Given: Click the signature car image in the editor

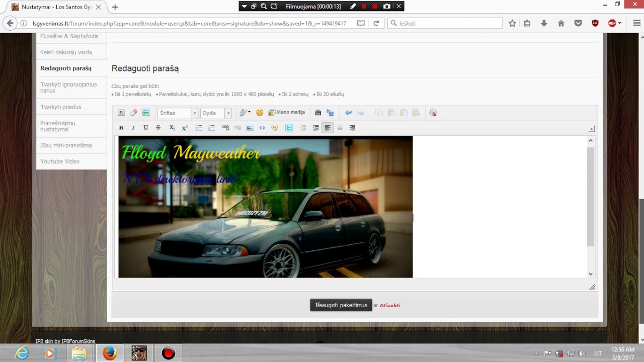Looking at the screenshot, I should (266, 207).
